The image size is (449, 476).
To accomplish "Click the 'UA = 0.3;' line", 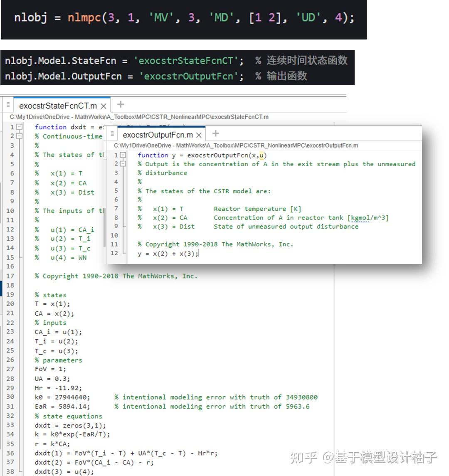I will 52,379.
